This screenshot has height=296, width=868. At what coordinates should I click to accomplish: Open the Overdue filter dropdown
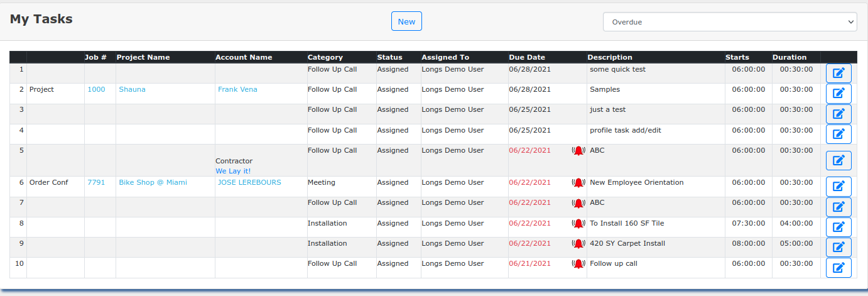tap(730, 22)
